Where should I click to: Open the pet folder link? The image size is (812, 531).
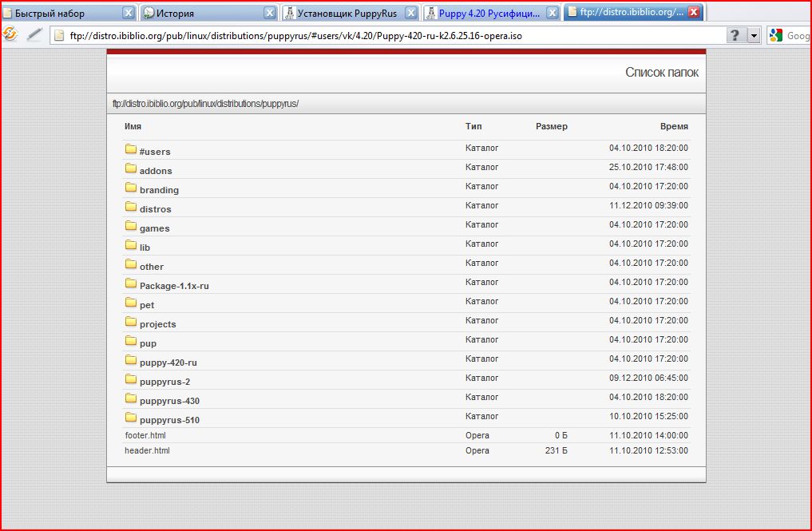coord(147,305)
